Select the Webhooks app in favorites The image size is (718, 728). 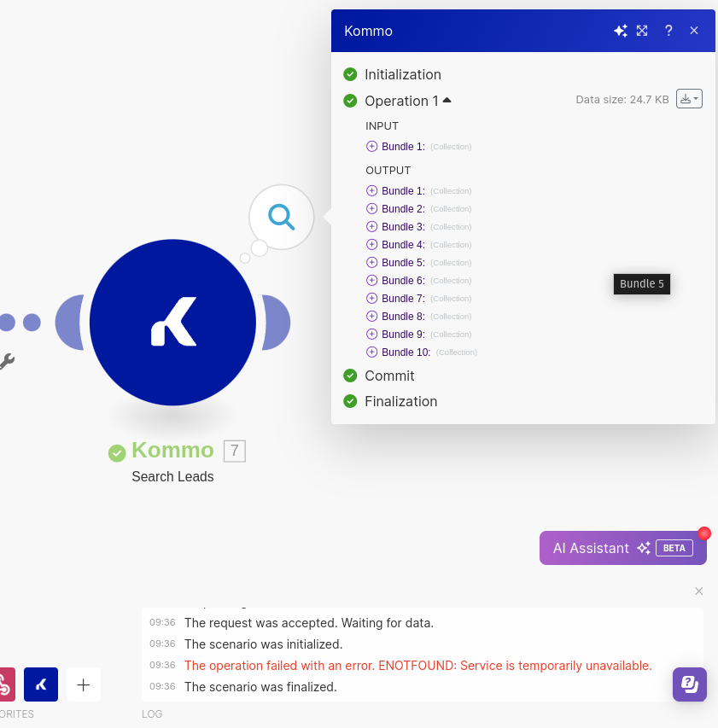(x=7, y=684)
